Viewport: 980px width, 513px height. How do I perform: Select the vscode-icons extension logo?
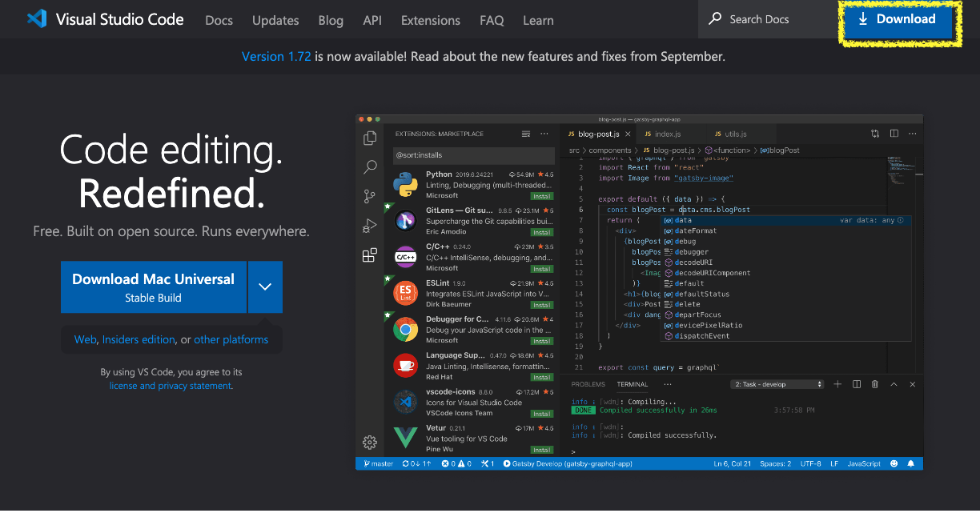tap(406, 402)
